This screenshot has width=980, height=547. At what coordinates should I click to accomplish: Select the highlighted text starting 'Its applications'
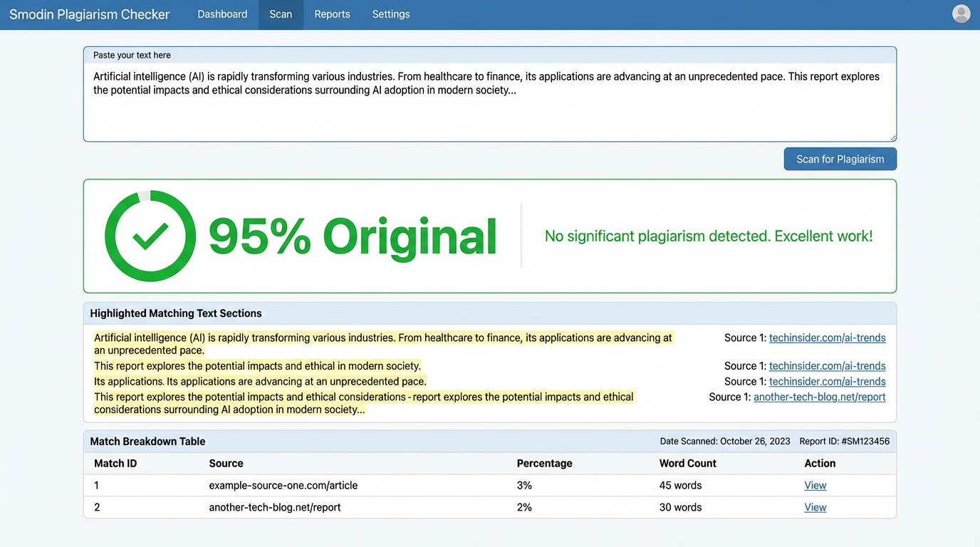(x=260, y=382)
